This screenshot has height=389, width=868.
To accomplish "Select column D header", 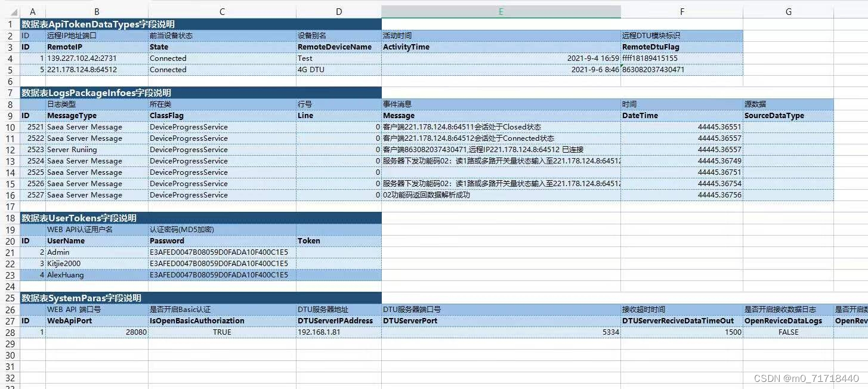I will point(339,12).
